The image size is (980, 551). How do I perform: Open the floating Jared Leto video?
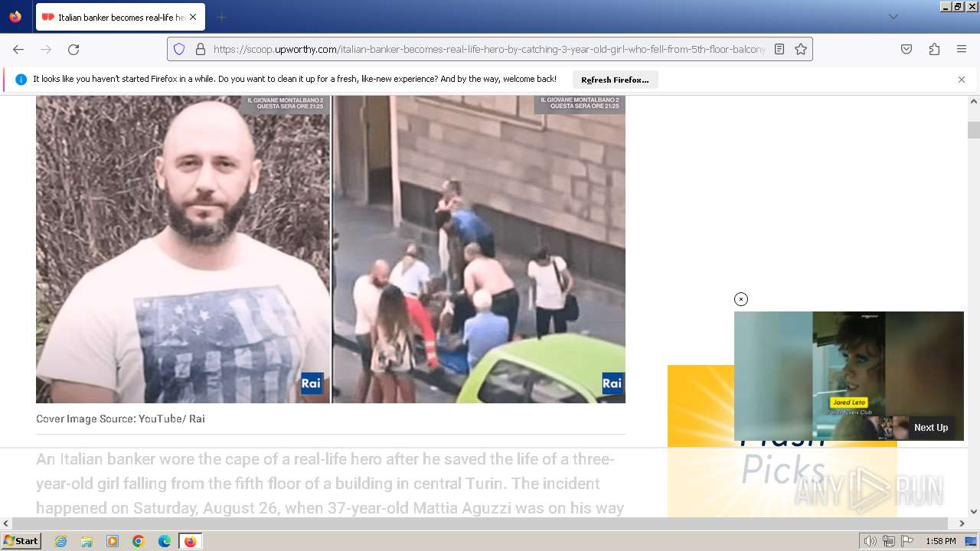pyautogui.click(x=849, y=376)
